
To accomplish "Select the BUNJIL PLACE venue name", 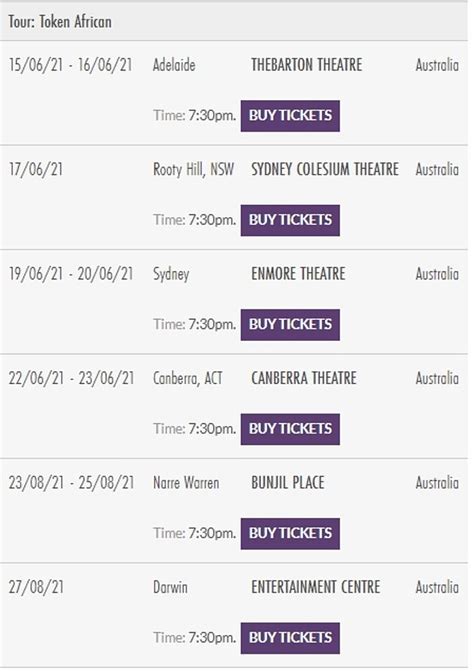I will [287, 483].
